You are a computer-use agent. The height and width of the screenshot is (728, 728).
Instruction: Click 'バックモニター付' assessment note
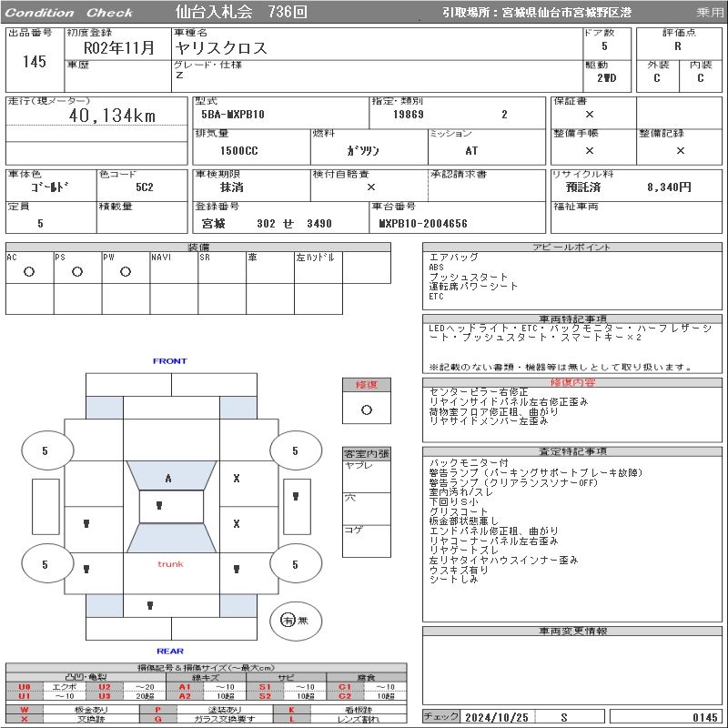(469, 463)
